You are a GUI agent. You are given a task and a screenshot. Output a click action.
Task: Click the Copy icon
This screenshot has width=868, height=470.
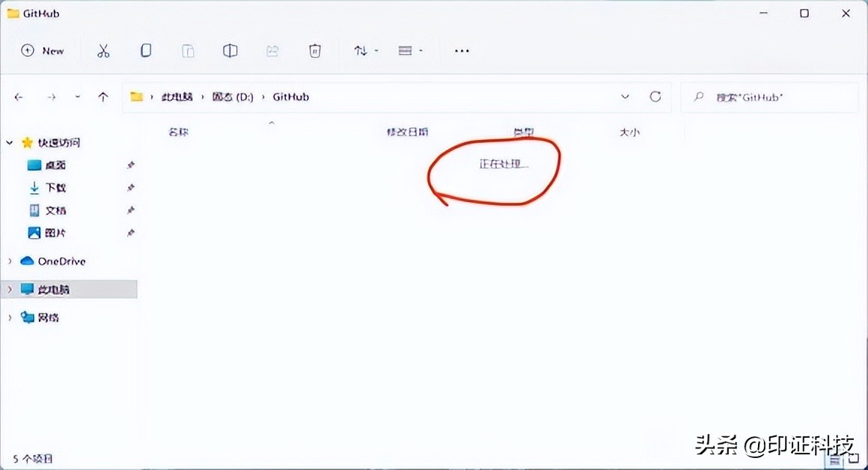[146, 50]
